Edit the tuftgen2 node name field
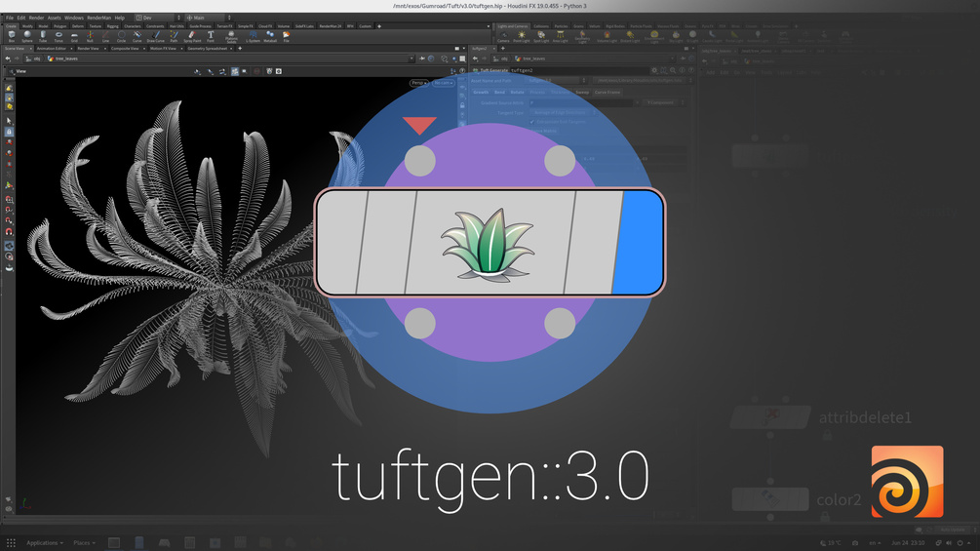Screen dimensions: 980x551 [579, 70]
